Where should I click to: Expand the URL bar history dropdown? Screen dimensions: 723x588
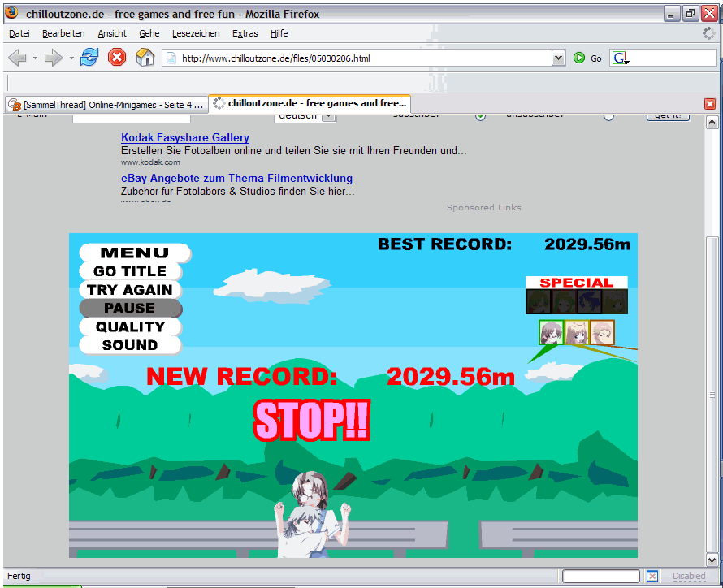click(558, 58)
